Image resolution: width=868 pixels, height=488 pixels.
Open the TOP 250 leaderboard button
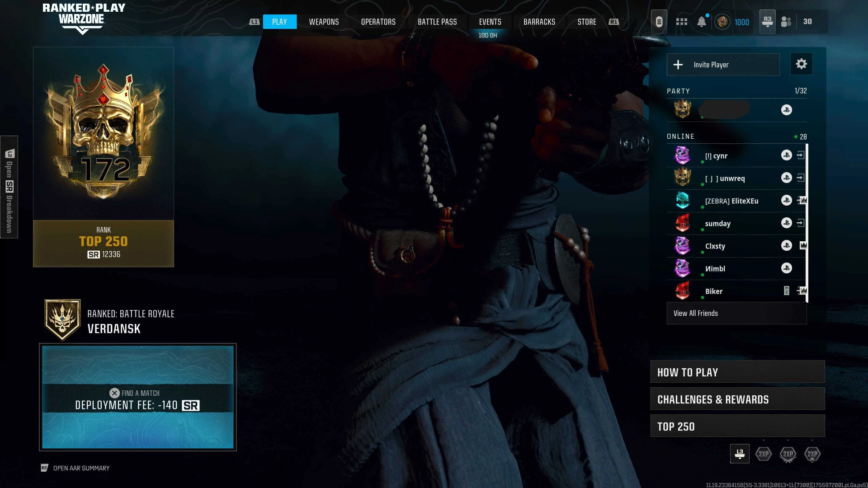(737, 426)
